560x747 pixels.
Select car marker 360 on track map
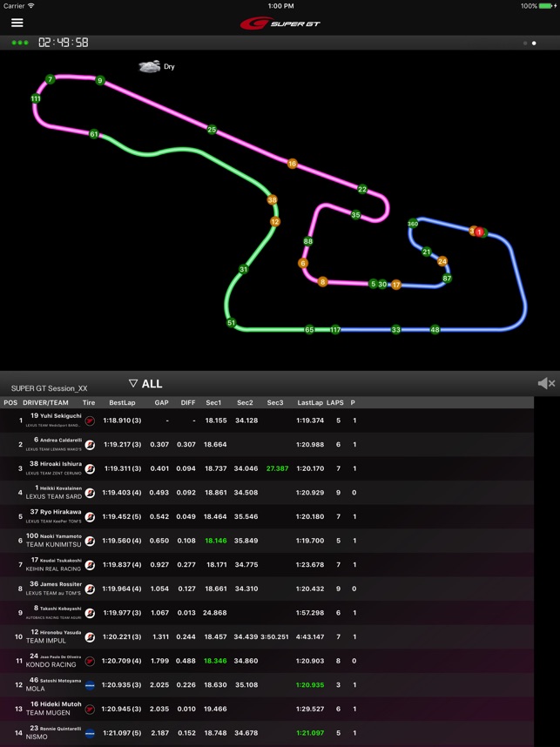click(413, 224)
